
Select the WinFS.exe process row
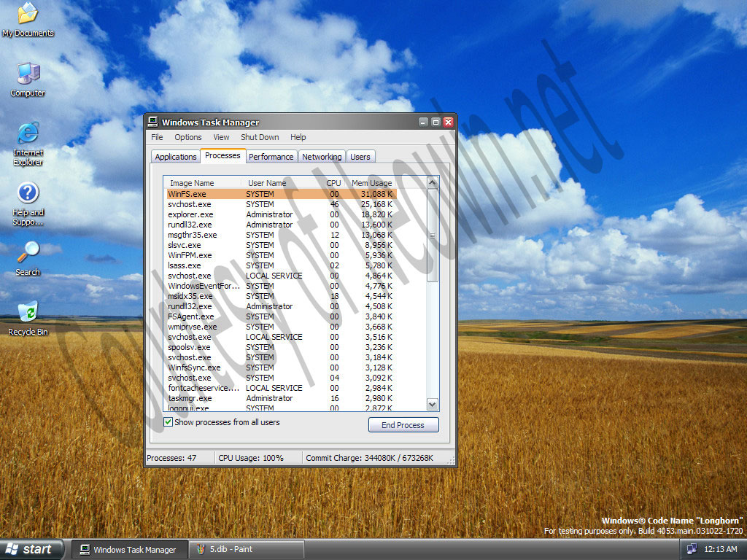[x=281, y=194]
